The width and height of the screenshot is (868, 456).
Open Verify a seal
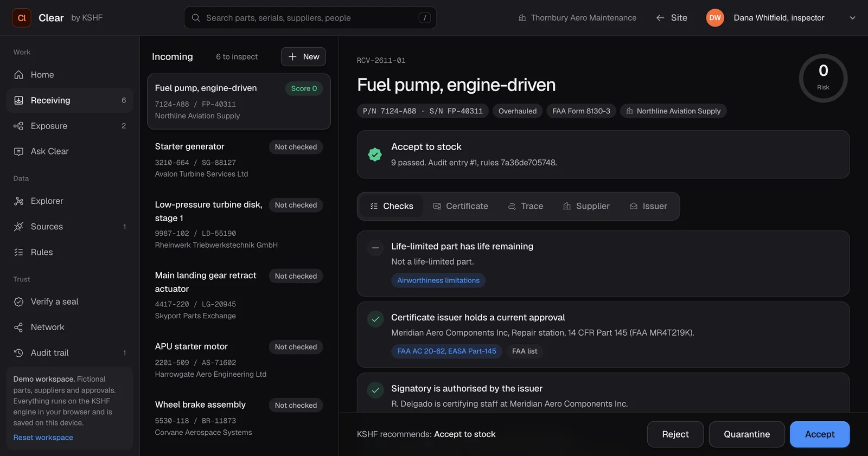[x=69, y=302]
